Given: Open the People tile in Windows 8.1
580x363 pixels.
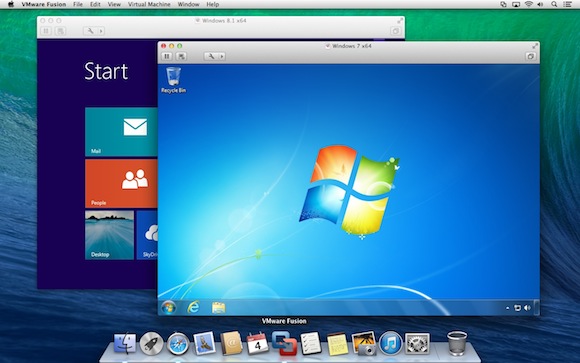Looking at the screenshot, I should coord(121,184).
